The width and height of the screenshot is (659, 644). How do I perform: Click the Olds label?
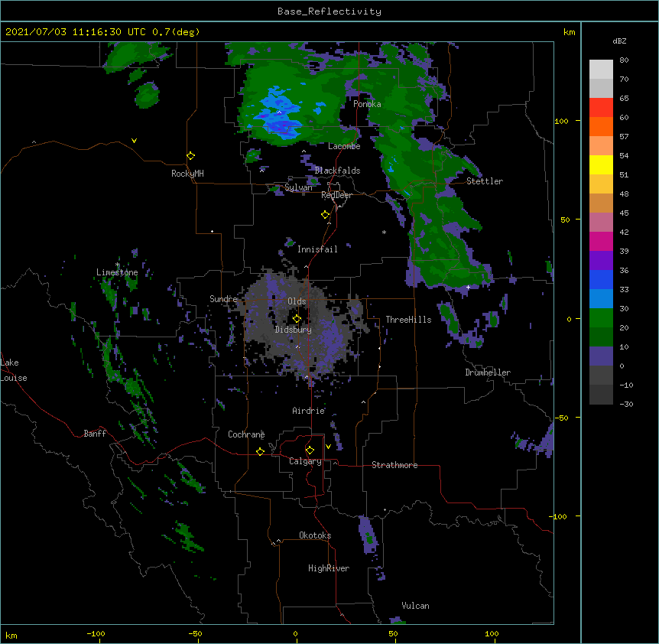pyautogui.click(x=297, y=301)
